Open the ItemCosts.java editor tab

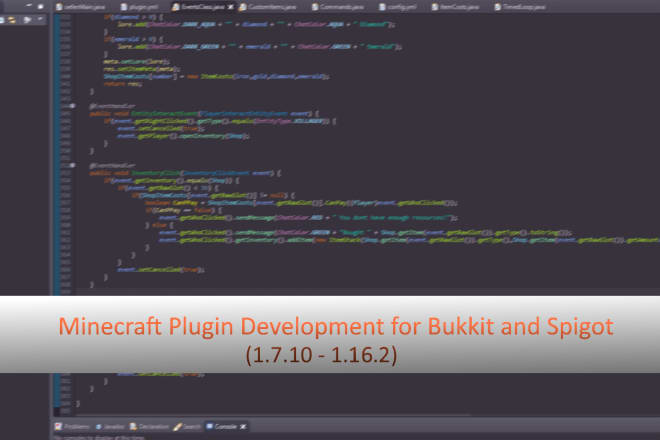coord(456,7)
